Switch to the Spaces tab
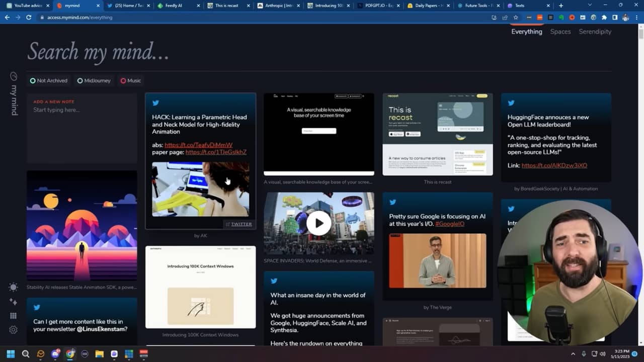 click(560, 32)
